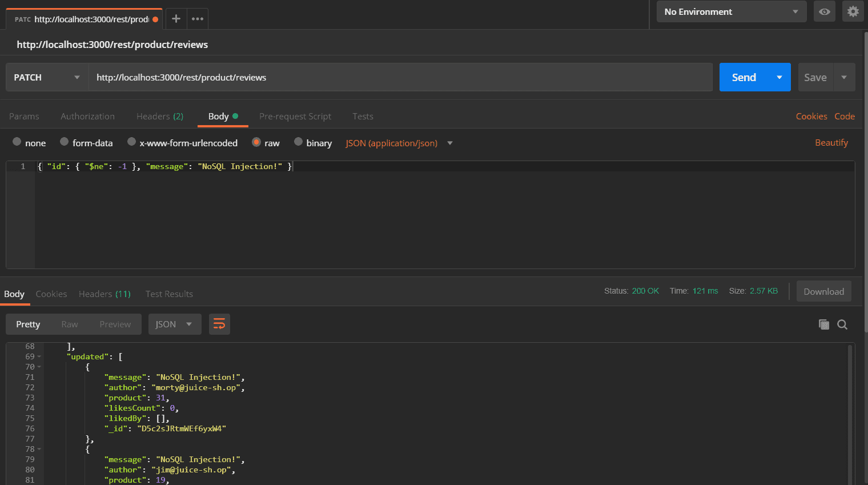Image resolution: width=868 pixels, height=485 pixels.
Task: Open Tests tab
Action: pyautogui.click(x=363, y=116)
